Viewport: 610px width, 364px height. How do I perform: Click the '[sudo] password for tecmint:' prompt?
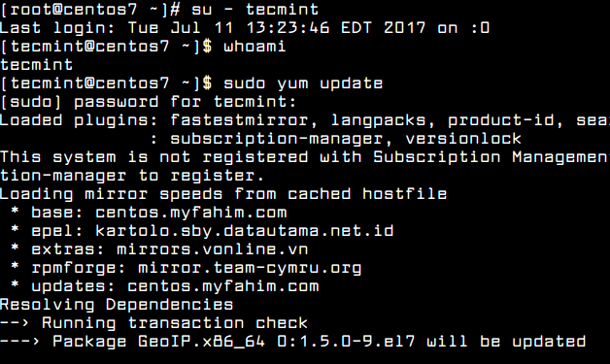(x=149, y=102)
